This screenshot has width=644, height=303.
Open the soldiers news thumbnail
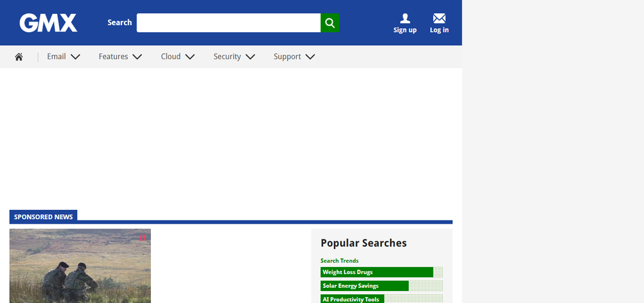click(80, 266)
